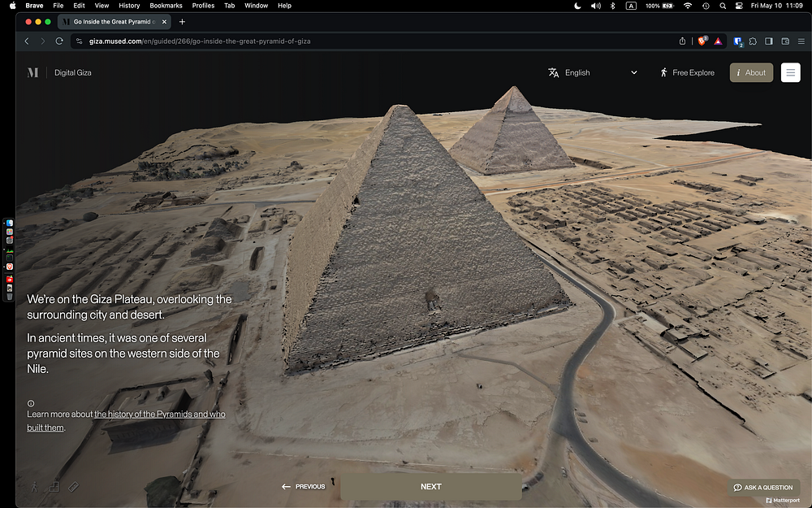Open the floor plan view icon
The image size is (812, 508).
(x=54, y=487)
